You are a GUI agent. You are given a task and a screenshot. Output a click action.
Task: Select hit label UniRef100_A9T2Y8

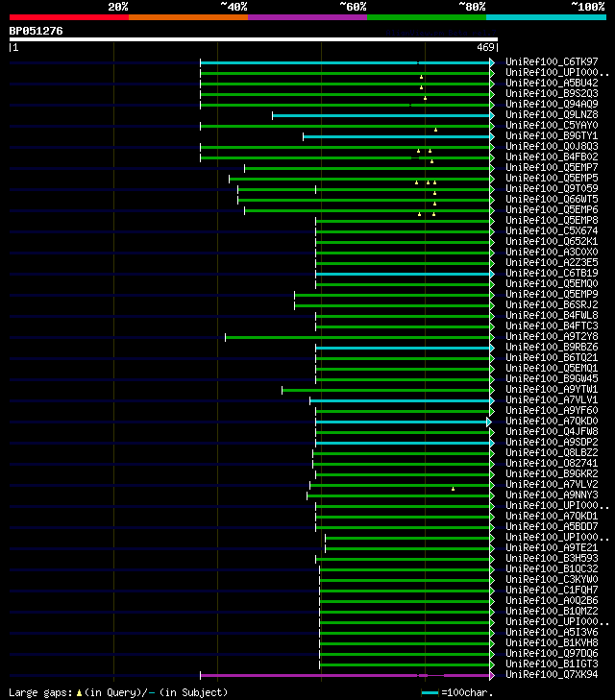tap(552, 336)
